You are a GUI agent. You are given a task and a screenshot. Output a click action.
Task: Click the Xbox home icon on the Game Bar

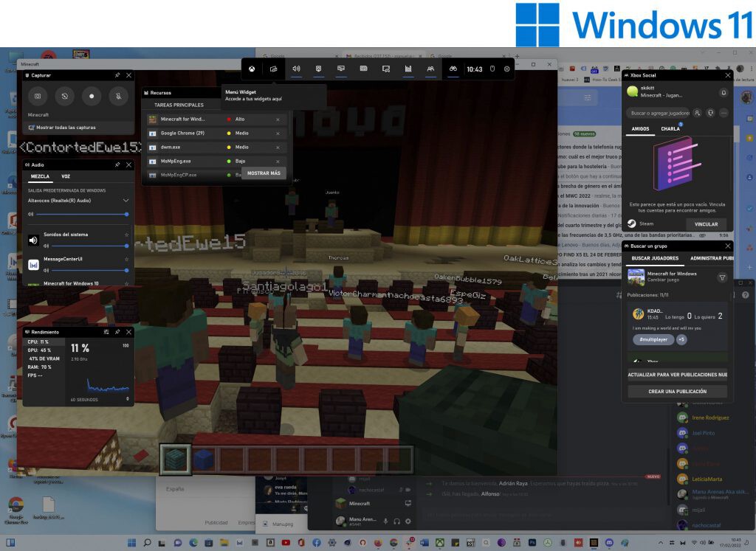coord(252,69)
